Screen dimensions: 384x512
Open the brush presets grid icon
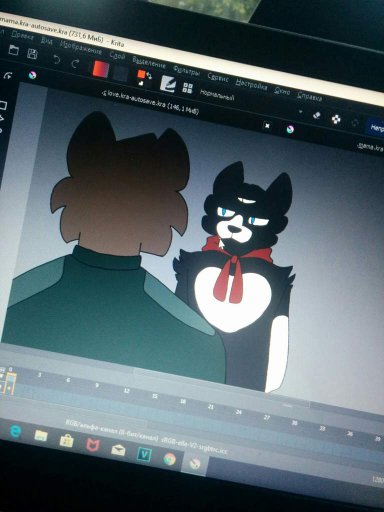click(x=188, y=88)
